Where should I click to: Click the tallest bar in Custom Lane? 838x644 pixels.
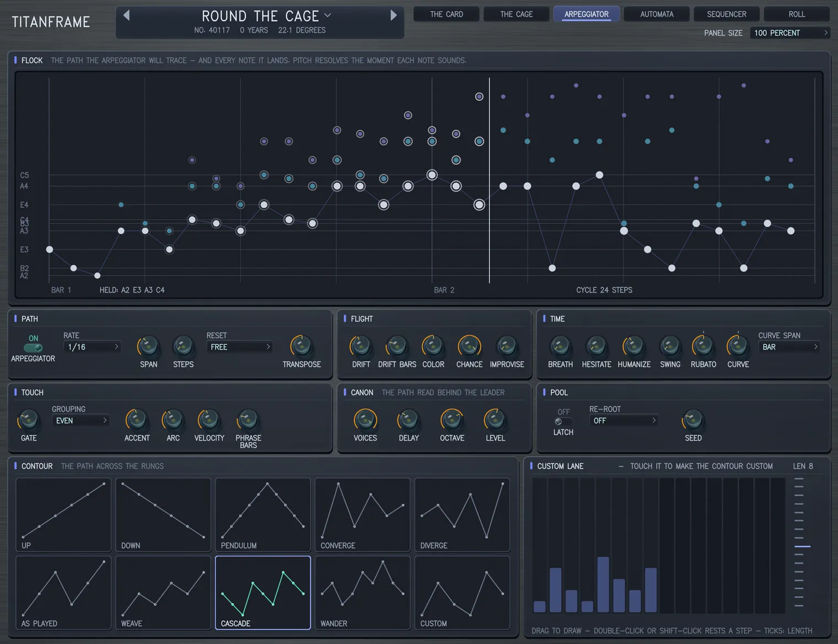(x=603, y=585)
